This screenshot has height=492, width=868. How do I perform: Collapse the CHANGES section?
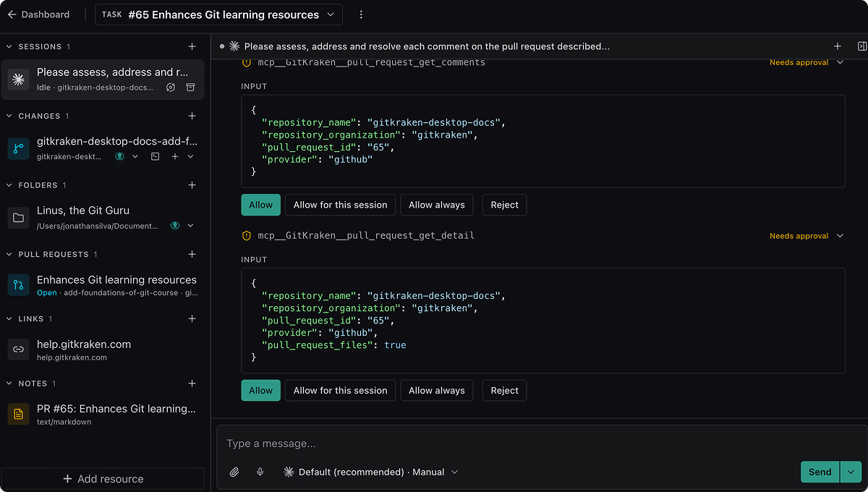tap(9, 116)
